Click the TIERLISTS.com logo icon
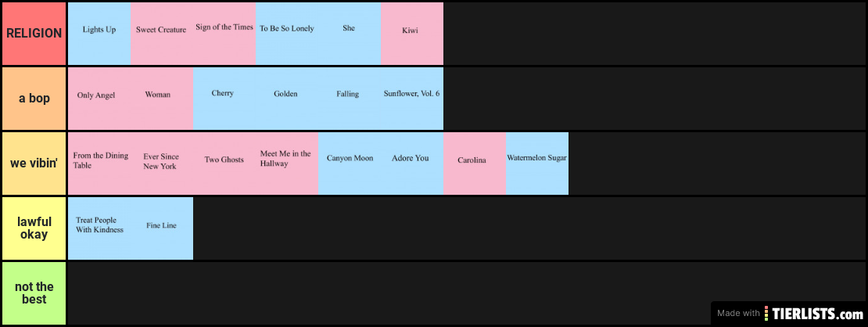The width and height of the screenshot is (868, 327). pos(766,313)
